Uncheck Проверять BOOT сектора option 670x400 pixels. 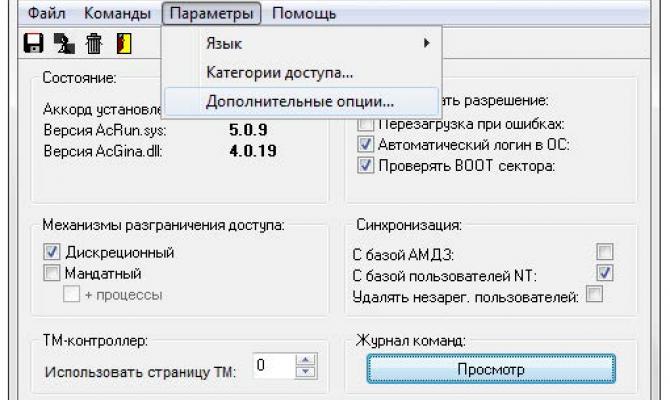point(365,163)
